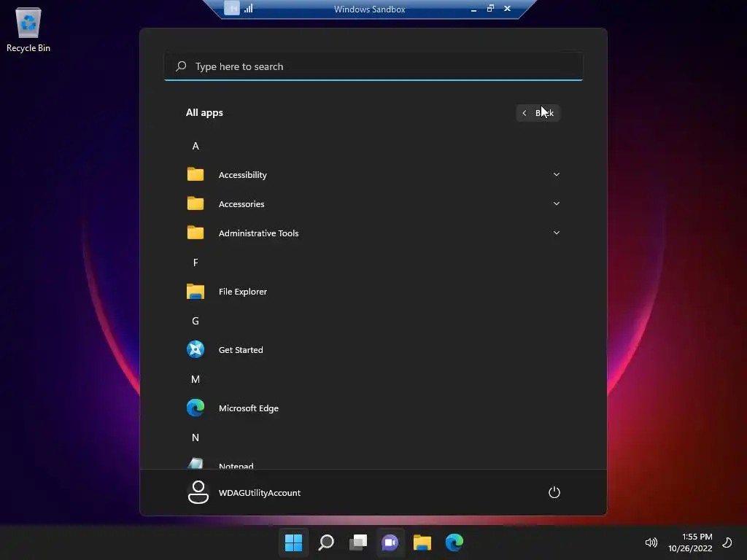Image resolution: width=747 pixels, height=560 pixels.
Task: Jump via the letter F header
Action: 196,262
